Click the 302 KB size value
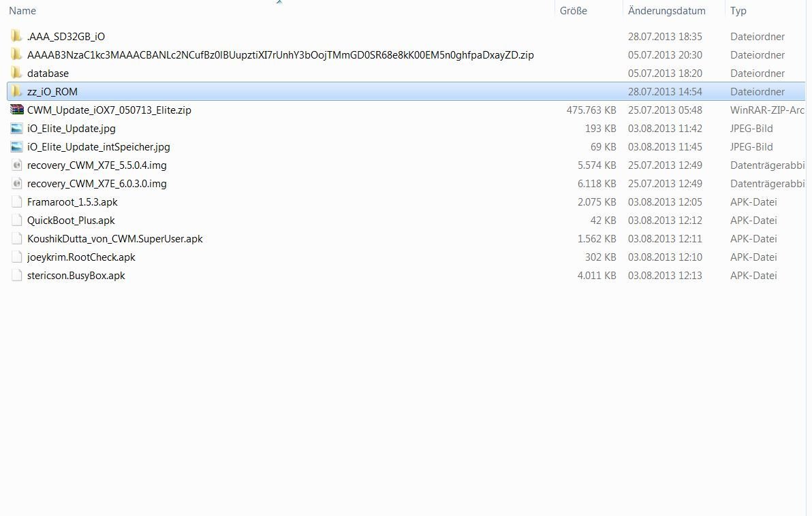Image resolution: width=812 pixels, height=516 pixels. tap(601, 257)
